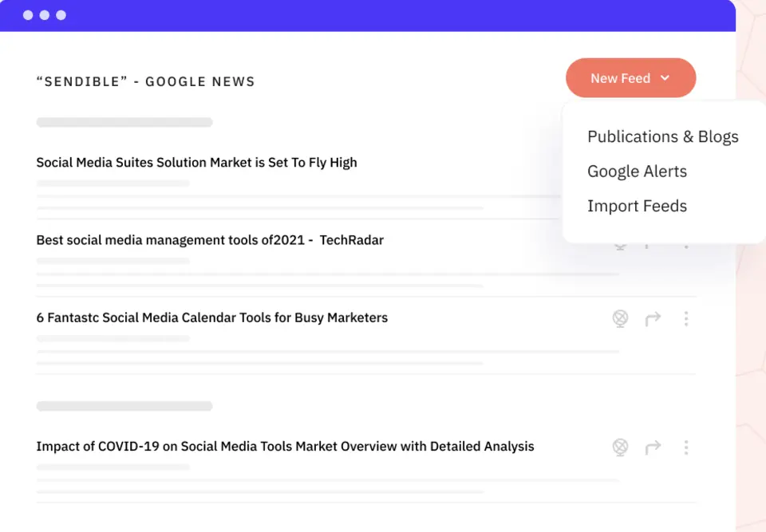Click the gray progress bar under the feed title
Viewport: 766px width, 532px height.
(x=124, y=122)
